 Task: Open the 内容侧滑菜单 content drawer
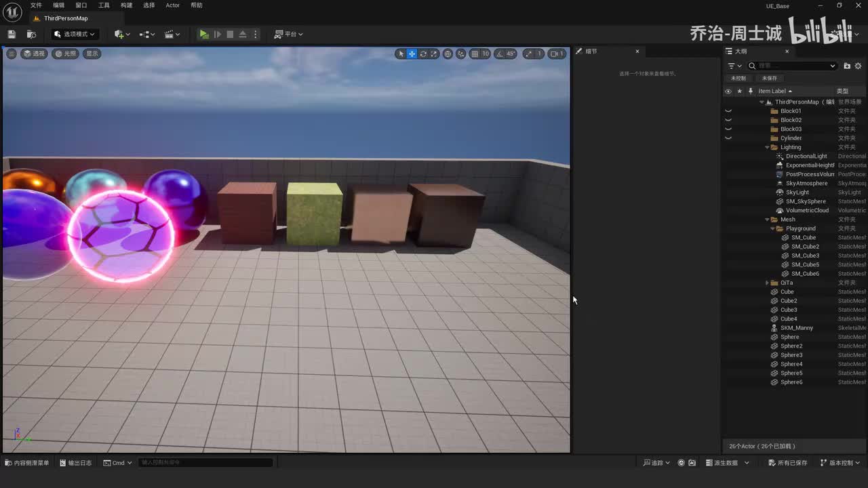(x=27, y=463)
